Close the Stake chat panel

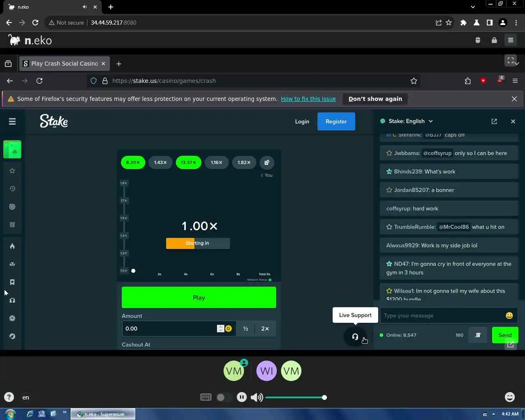(x=513, y=121)
